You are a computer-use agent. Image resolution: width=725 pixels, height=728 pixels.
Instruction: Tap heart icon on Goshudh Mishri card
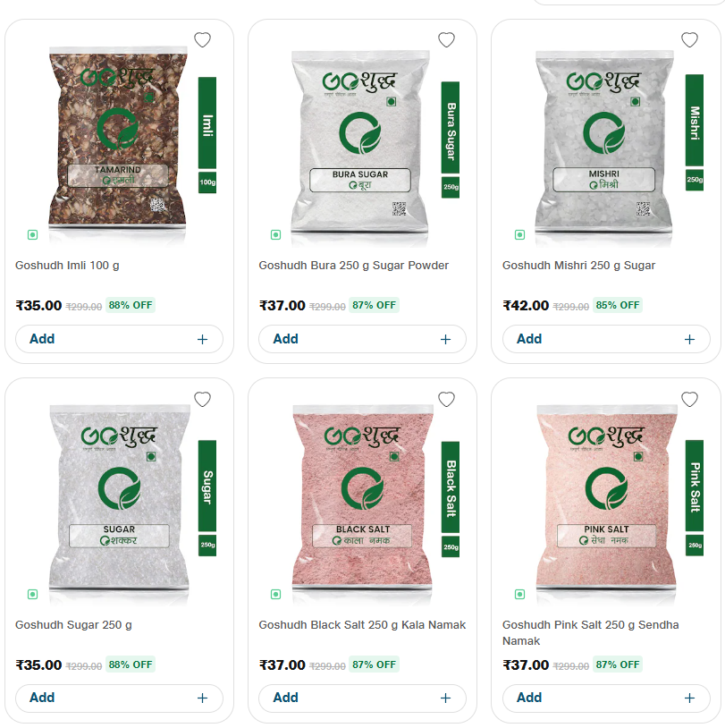[x=690, y=40]
